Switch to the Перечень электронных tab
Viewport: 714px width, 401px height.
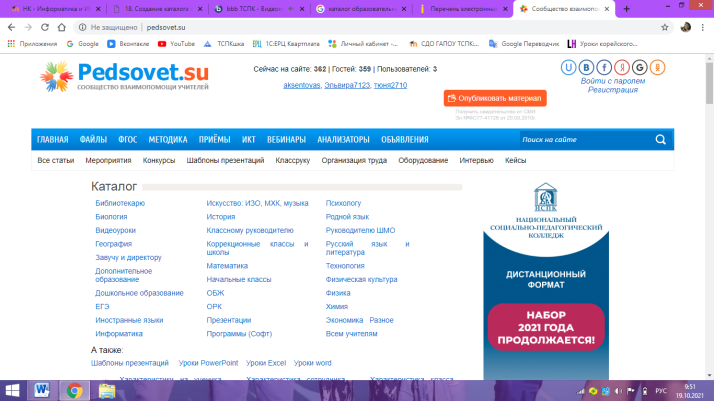click(463, 9)
